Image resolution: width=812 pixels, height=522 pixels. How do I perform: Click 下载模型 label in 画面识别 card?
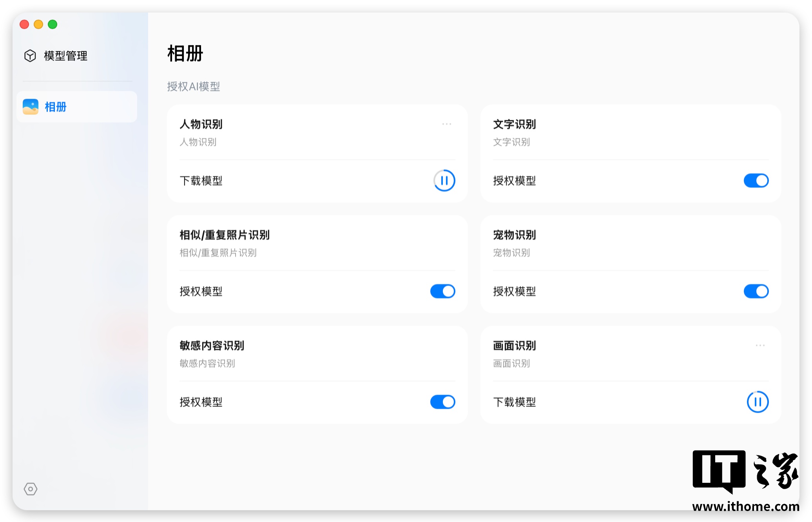515,402
